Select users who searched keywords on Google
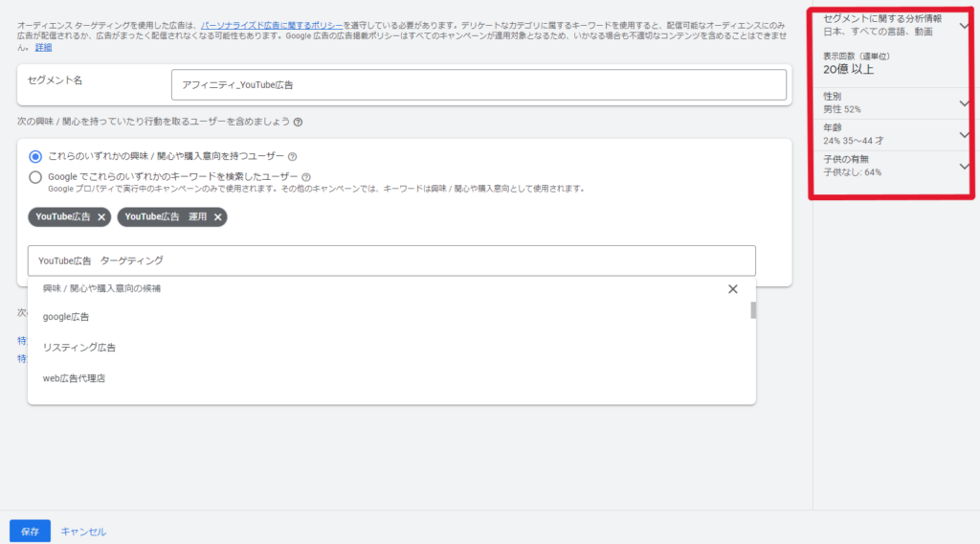The width and height of the screenshot is (980, 544). [x=35, y=176]
